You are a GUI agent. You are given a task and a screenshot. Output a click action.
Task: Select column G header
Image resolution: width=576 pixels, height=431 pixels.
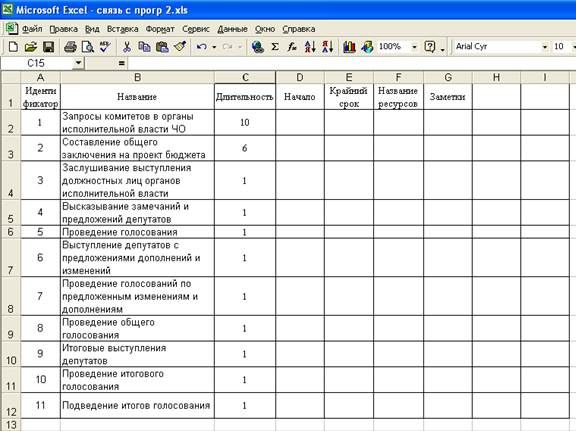point(448,78)
